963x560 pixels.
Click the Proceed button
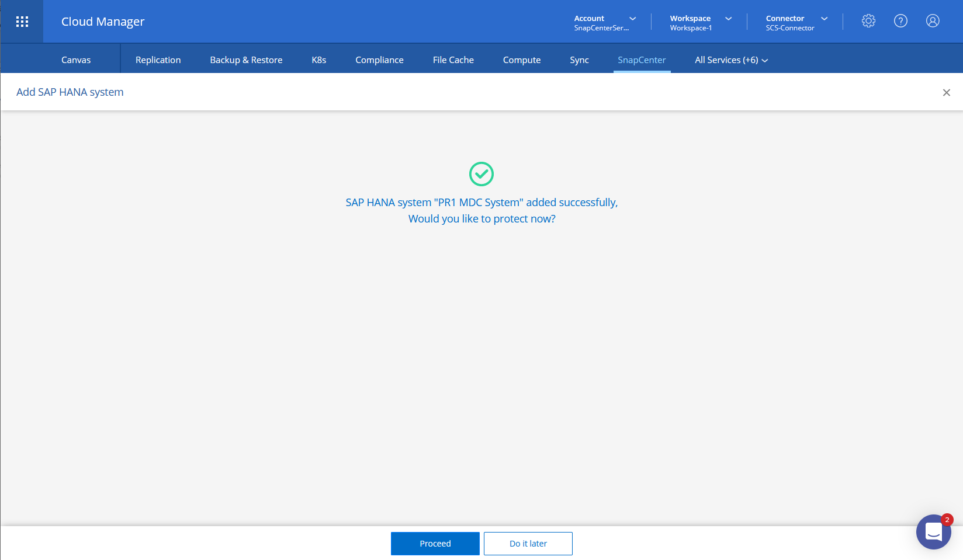click(x=435, y=544)
